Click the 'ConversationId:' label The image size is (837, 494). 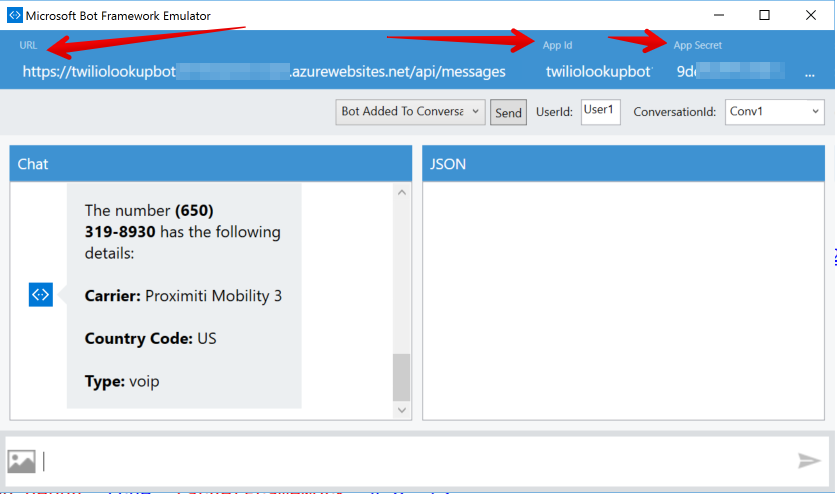(x=675, y=112)
